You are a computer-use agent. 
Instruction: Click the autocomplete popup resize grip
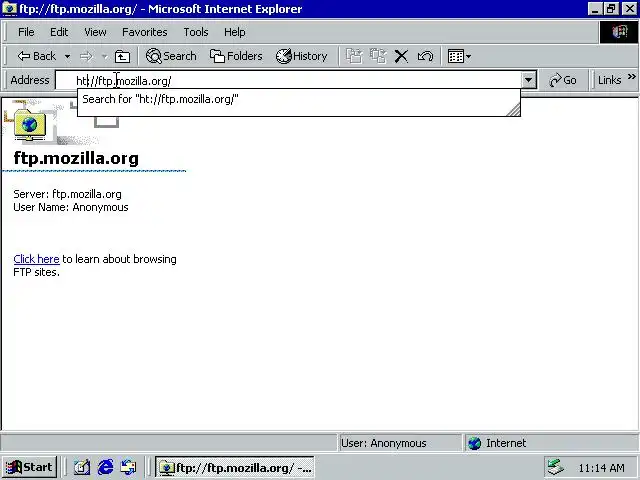(513, 109)
